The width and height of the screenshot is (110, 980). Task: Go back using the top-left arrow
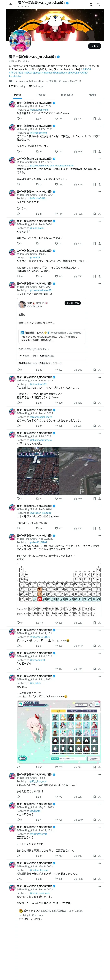pyautogui.click(x=11, y=5)
